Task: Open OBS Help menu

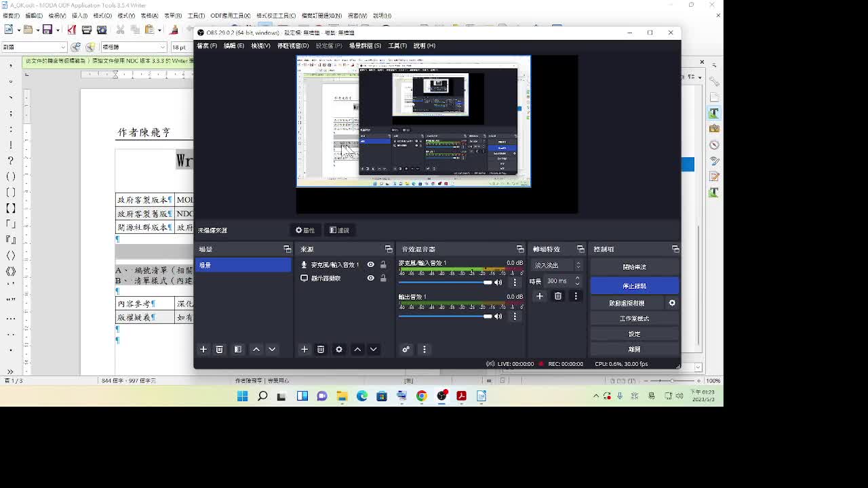Action: click(425, 45)
